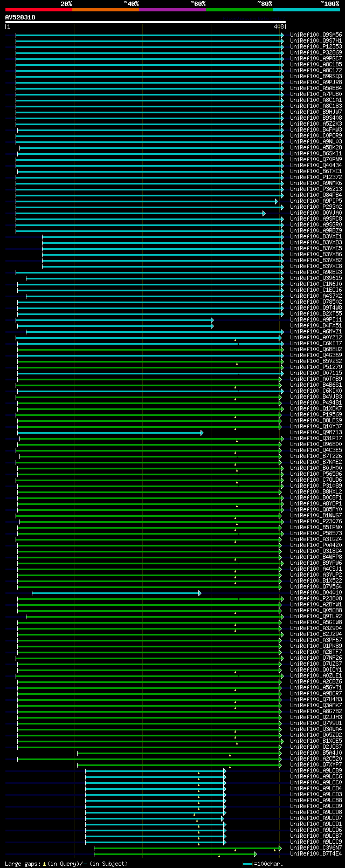Click the cyan alignment bar for Q9SA56

click(x=149, y=35)
